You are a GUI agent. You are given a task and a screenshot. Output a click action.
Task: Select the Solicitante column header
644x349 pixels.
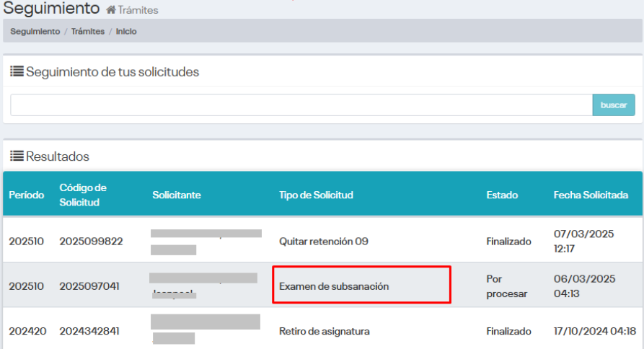177,195
